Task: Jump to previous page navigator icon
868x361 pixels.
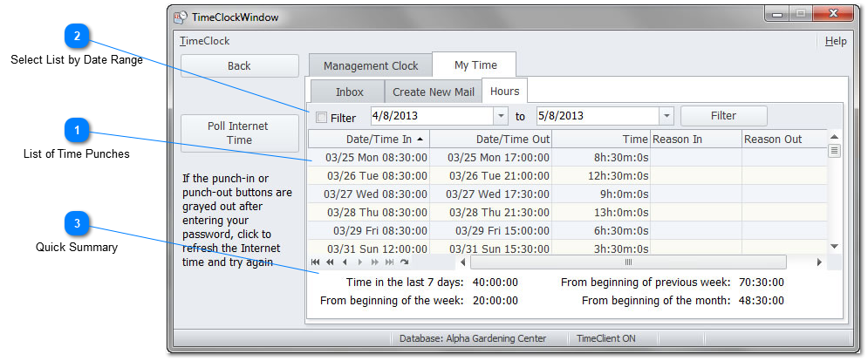Action: click(x=330, y=262)
